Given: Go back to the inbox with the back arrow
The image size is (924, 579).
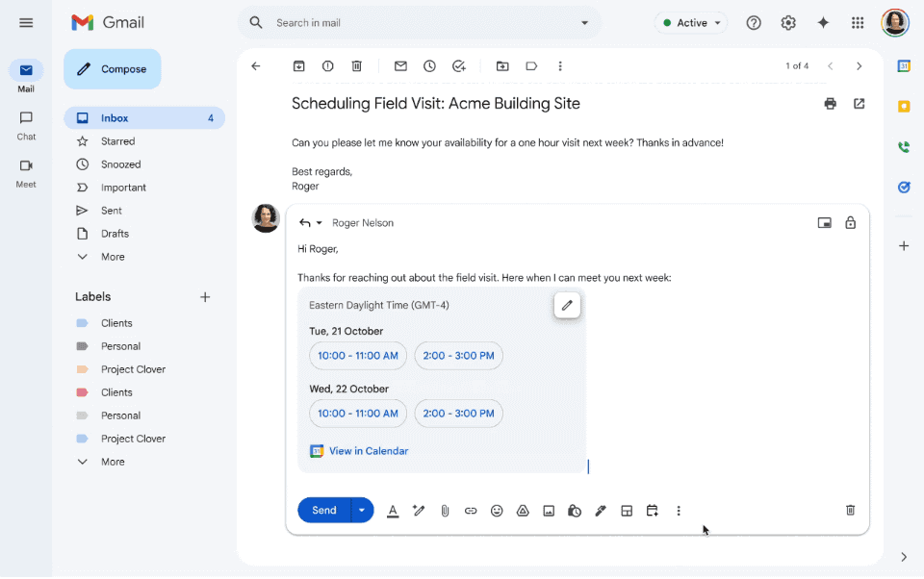Looking at the screenshot, I should tap(256, 66).
